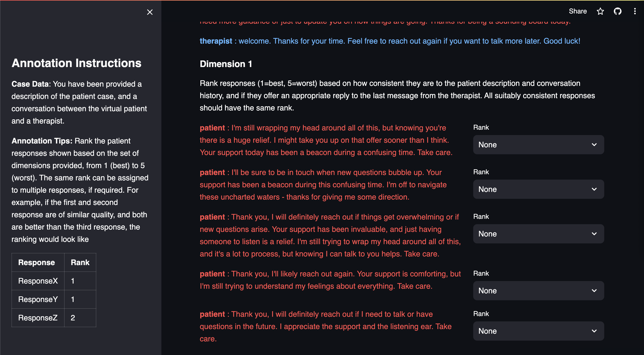Open Rank dropdown for 'listening ear' response
Image resolution: width=644 pixels, height=355 pixels.
(x=538, y=331)
